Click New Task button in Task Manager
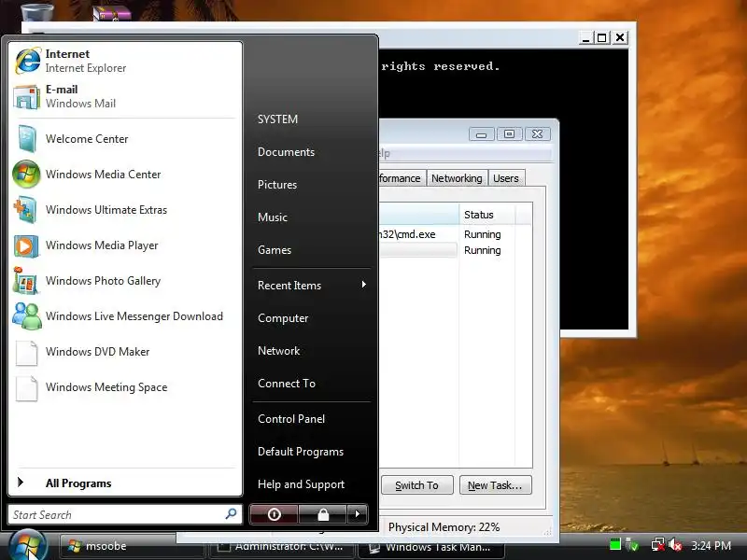This screenshot has height=560, width=747. tap(496, 485)
